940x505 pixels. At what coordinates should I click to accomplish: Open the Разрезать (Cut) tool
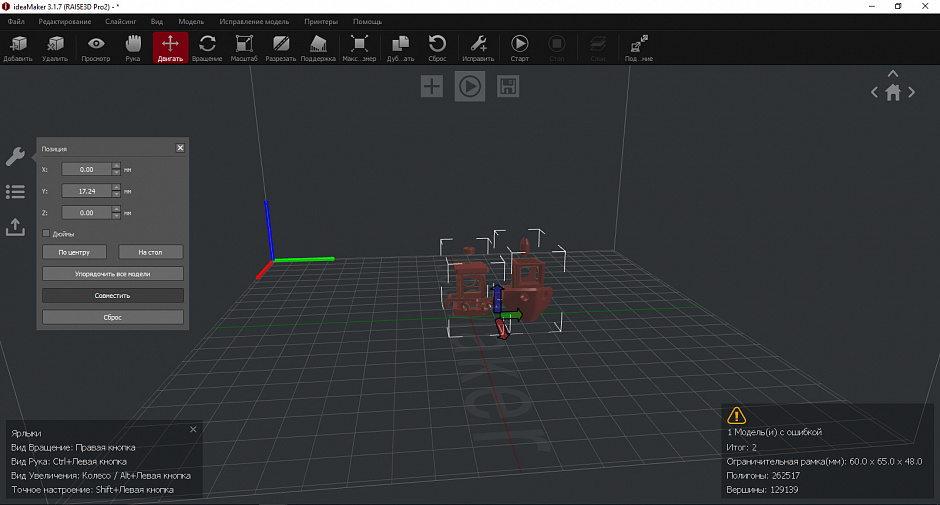pos(281,47)
